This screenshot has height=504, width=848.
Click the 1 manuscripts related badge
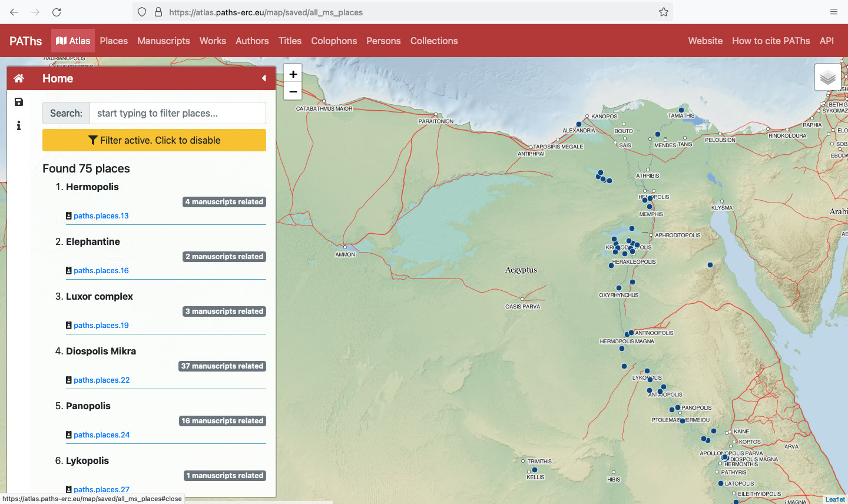225,476
